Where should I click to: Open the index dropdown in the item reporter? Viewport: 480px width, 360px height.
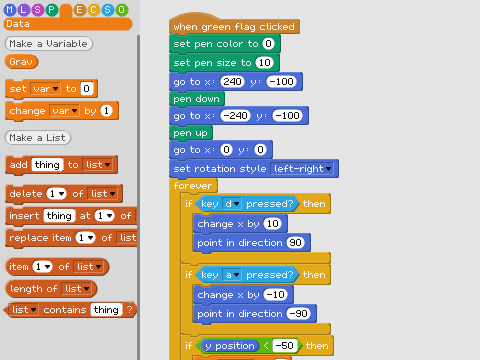click(x=42, y=267)
